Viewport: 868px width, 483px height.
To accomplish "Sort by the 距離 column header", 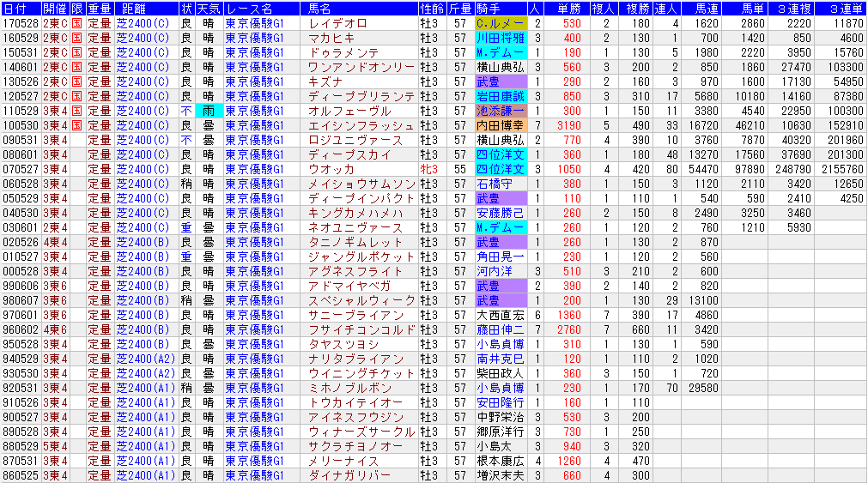I will tap(146, 9).
